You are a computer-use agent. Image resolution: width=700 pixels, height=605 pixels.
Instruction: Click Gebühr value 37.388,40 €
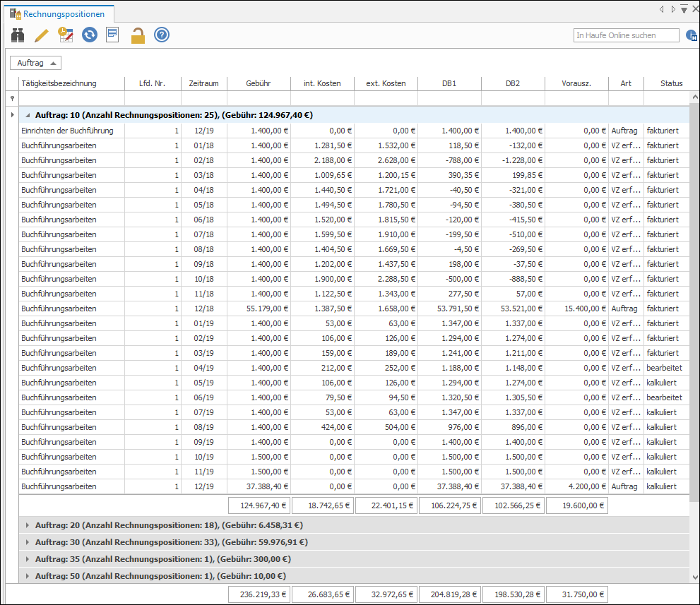click(x=267, y=487)
